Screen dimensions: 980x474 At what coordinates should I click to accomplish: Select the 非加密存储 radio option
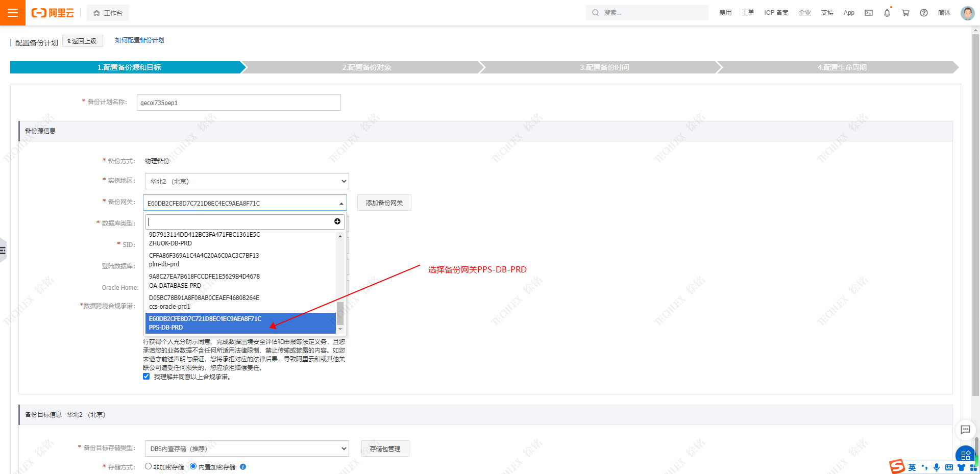click(x=148, y=466)
